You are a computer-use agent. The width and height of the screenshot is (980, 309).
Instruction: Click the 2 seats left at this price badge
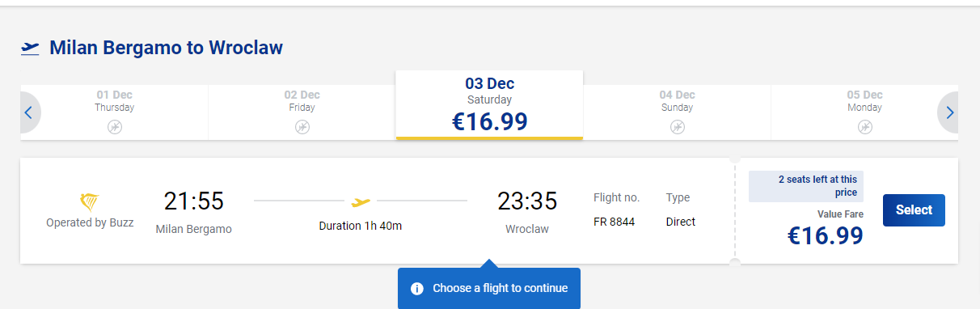(x=806, y=186)
